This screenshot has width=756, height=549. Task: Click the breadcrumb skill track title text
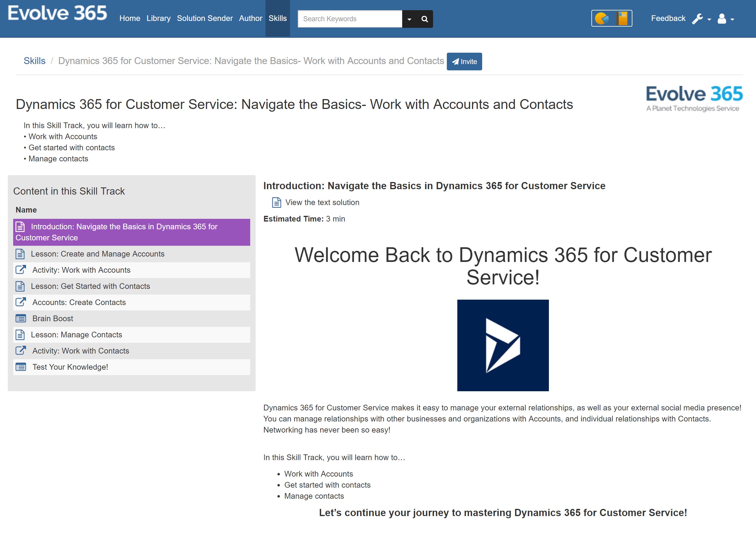coord(251,61)
